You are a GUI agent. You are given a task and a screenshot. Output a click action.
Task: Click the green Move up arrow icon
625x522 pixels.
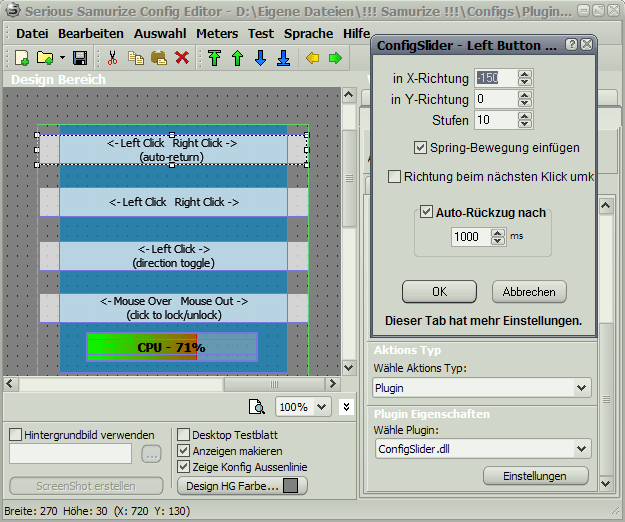coord(238,58)
